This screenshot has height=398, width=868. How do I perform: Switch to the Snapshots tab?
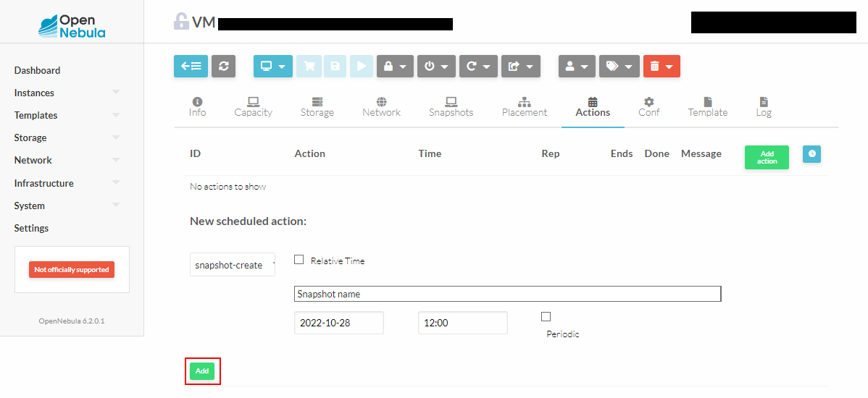click(x=451, y=107)
